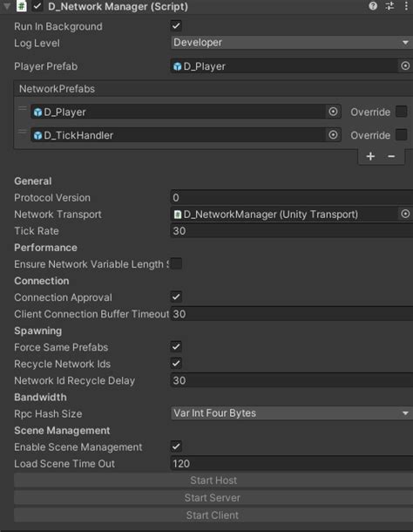Remove selected NetworkPrefabs entry with minus
The image size is (413, 532).
pos(391,156)
